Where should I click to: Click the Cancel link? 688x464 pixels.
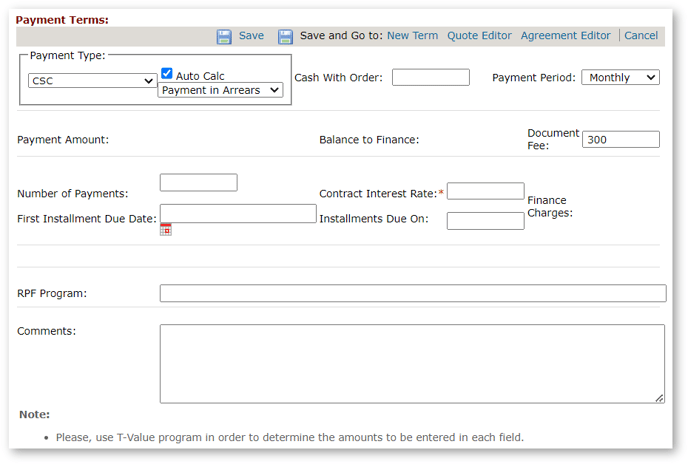[641, 36]
